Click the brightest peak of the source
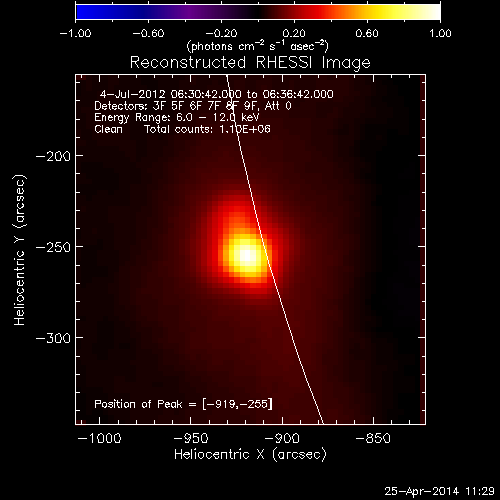Viewport: 500px width, 500px height. (x=246, y=256)
